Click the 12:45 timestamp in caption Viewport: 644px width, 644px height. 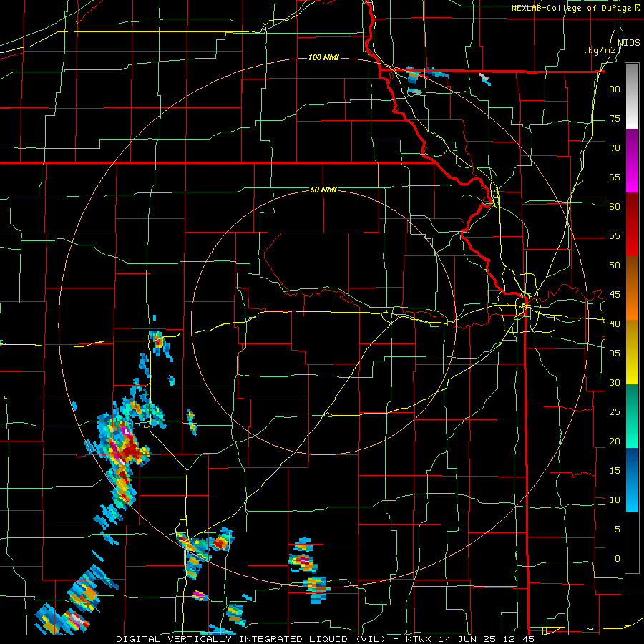pos(519,639)
